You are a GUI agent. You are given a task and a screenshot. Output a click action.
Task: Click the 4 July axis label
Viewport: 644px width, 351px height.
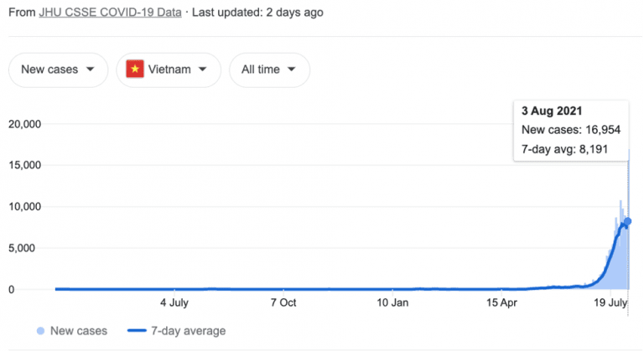click(x=174, y=303)
